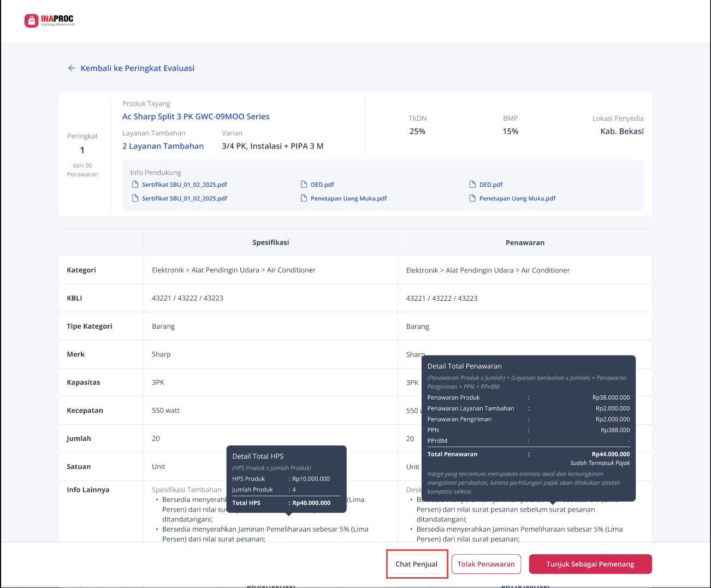Open the rightmost DED.pdf file

[x=491, y=185]
